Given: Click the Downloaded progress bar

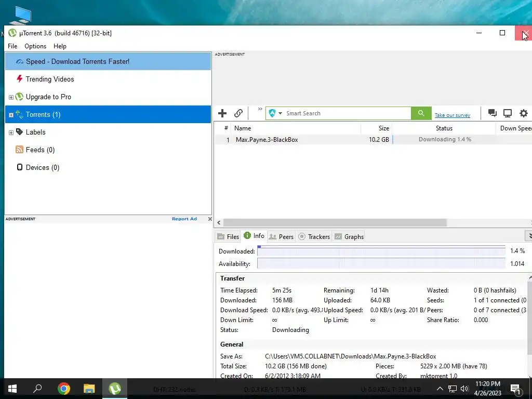Looking at the screenshot, I should [x=381, y=251].
